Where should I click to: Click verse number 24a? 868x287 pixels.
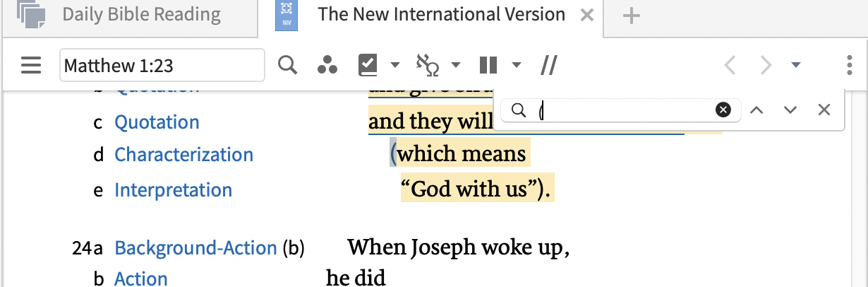point(88,248)
